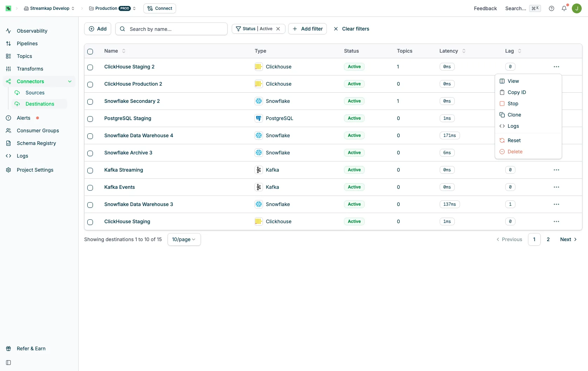Click the Add filter button
The image size is (588, 371).
tap(307, 29)
